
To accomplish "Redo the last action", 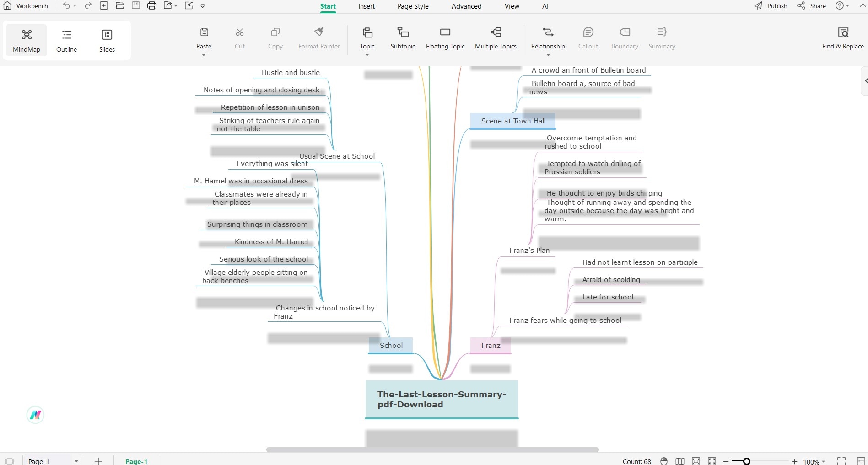I will click(88, 6).
